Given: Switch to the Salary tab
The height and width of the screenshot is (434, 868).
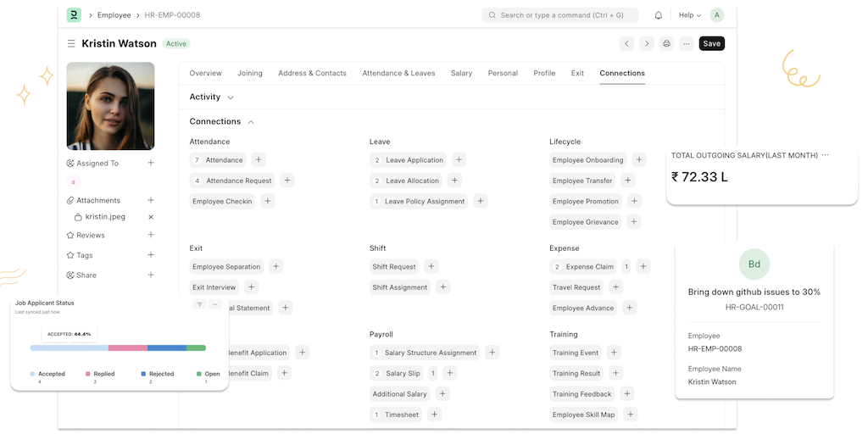Looking at the screenshot, I should (461, 73).
